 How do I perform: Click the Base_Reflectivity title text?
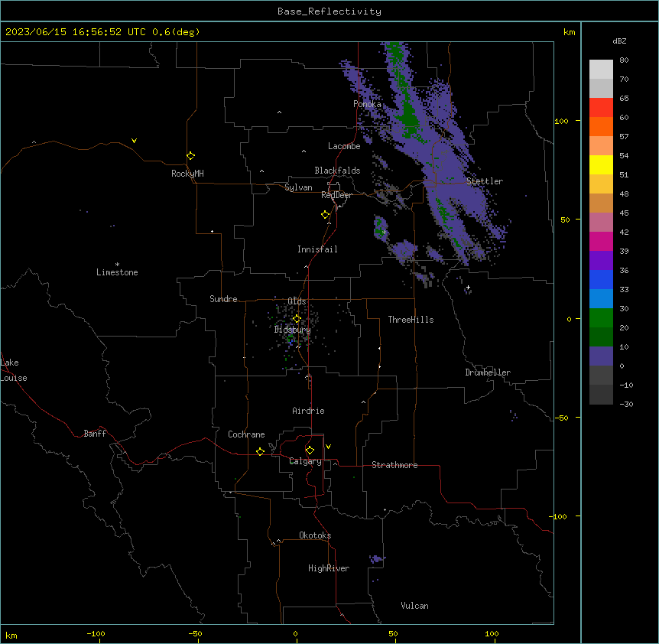tap(329, 11)
